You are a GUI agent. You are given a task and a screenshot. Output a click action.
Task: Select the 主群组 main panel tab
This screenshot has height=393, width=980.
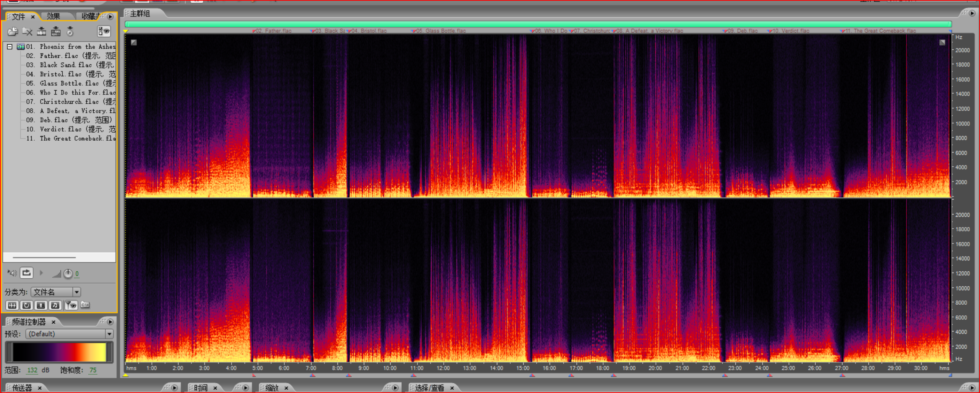pyautogui.click(x=140, y=14)
